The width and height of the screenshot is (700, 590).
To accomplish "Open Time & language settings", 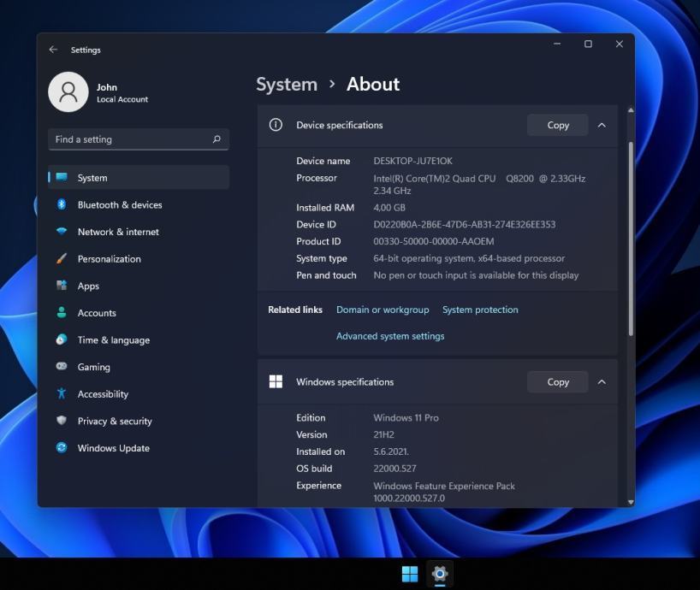I will pos(113,340).
